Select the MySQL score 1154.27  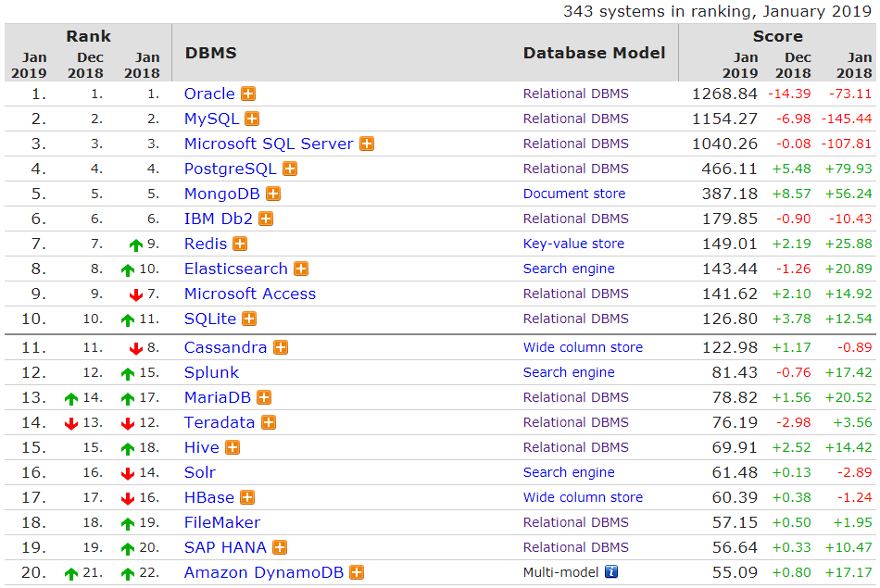(x=724, y=119)
